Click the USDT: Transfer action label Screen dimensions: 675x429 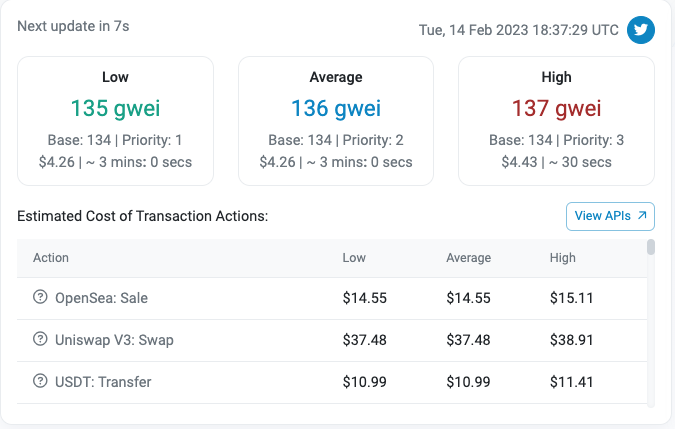105,381
